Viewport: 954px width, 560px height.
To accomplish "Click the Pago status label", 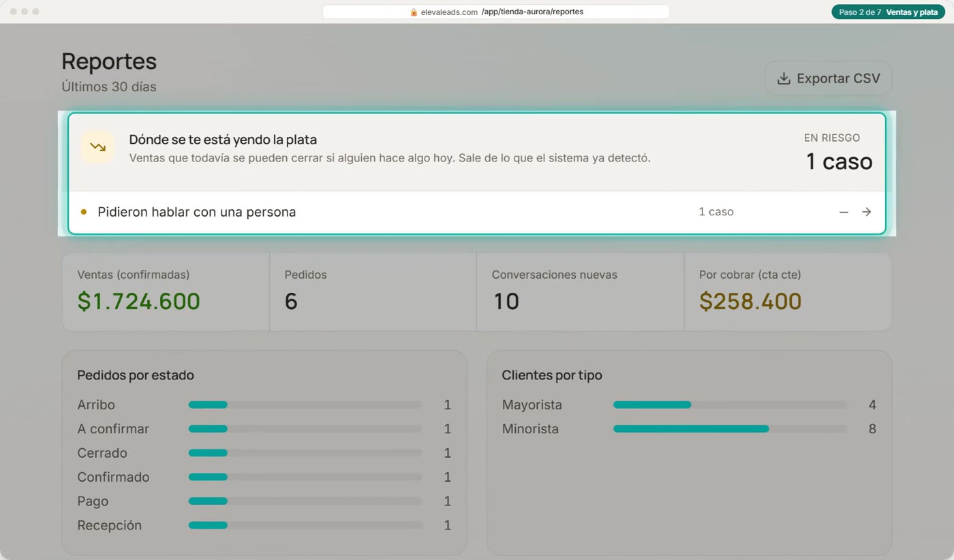I will [93, 501].
